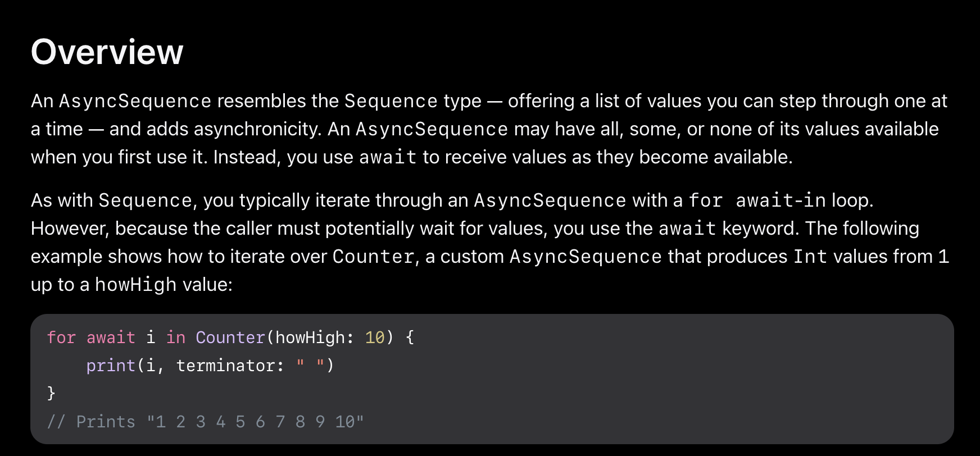Screen dimensions: 980x456
Task: Click the "for await-in" inline code
Action: point(757,200)
